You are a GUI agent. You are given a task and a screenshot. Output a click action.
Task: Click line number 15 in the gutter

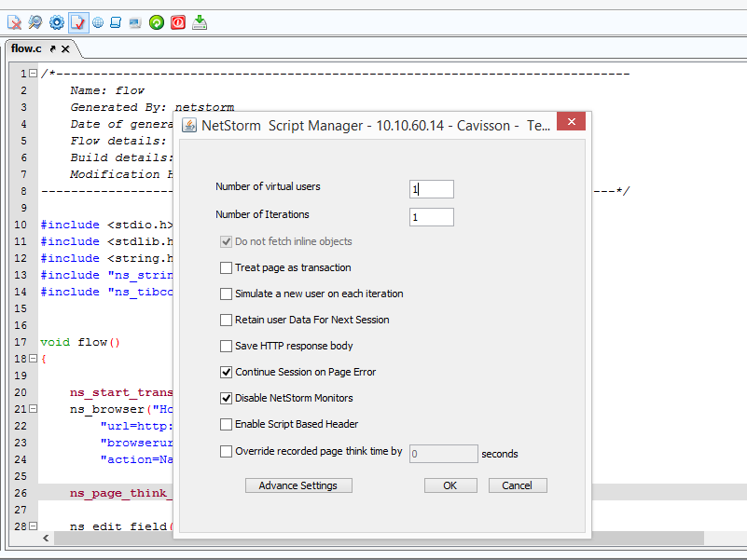point(21,308)
